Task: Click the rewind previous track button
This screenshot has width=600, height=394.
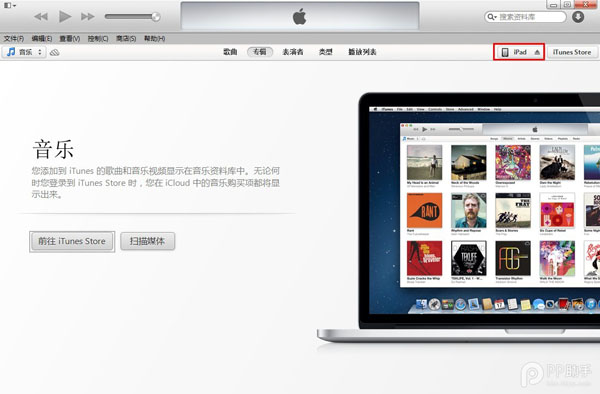Action: tap(41, 16)
